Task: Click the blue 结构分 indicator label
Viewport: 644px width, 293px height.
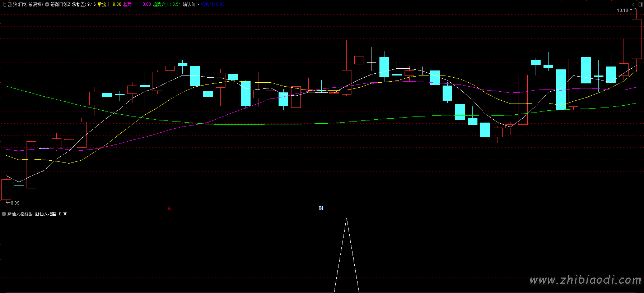Action: (213, 4)
